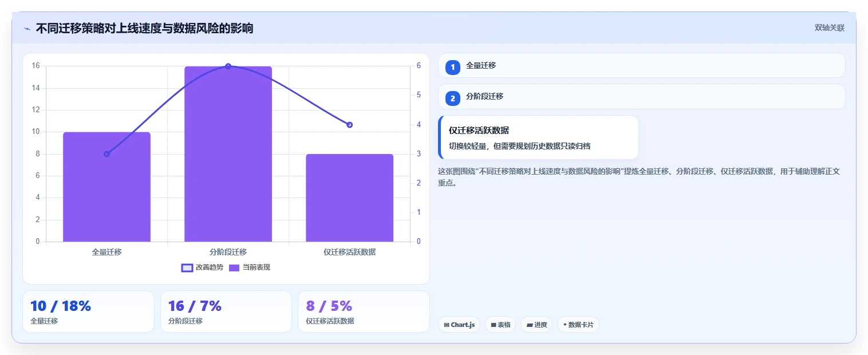
Task: Click the 数据卡片 tag
Action: click(x=578, y=325)
